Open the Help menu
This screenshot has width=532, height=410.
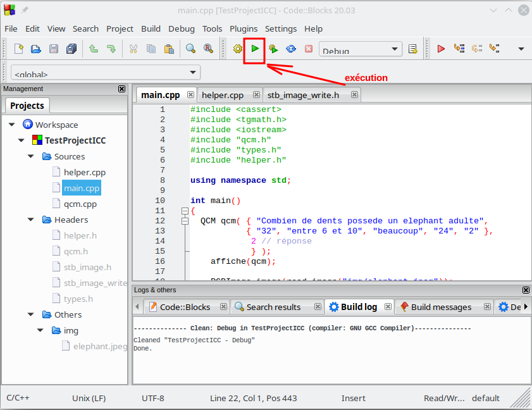click(x=314, y=29)
